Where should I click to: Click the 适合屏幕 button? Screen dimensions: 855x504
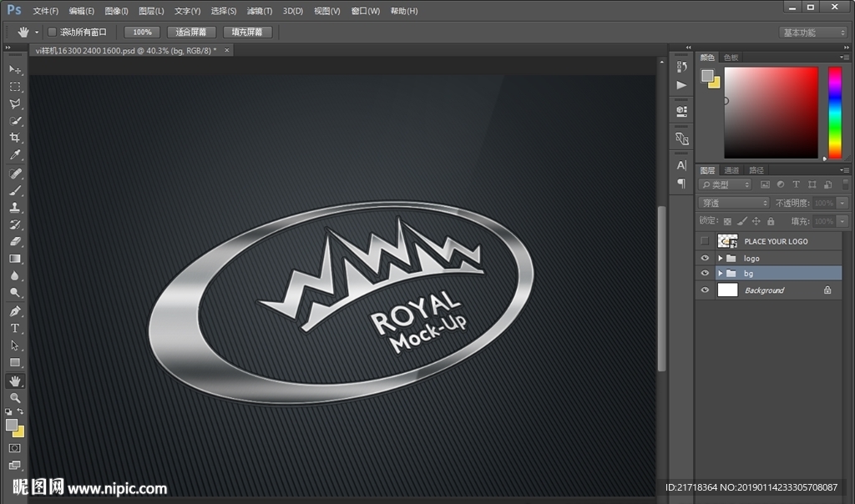click(x=191, y=33)
